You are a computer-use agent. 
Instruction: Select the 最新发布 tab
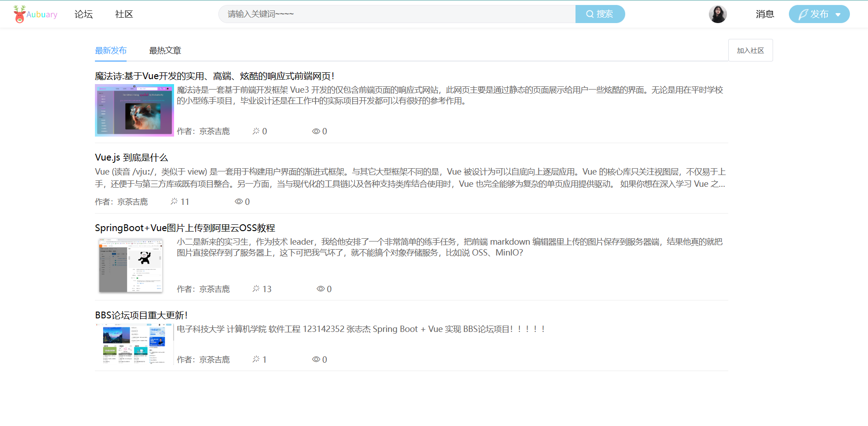tap(111, 50)
